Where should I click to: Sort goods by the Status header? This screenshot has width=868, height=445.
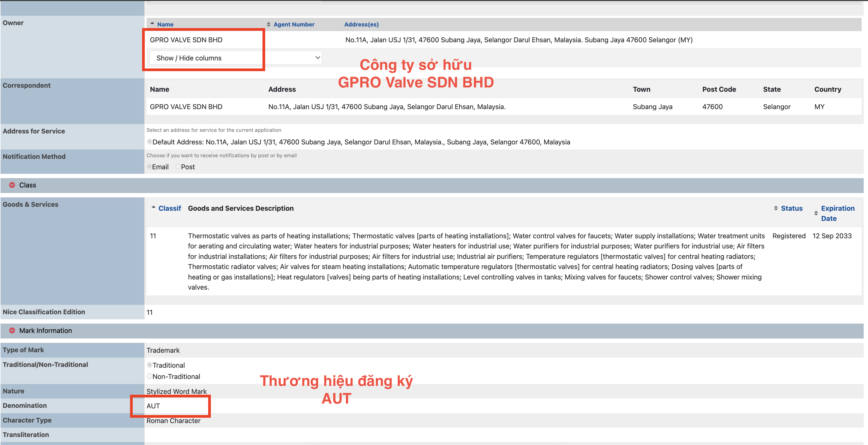coord(791,208)
